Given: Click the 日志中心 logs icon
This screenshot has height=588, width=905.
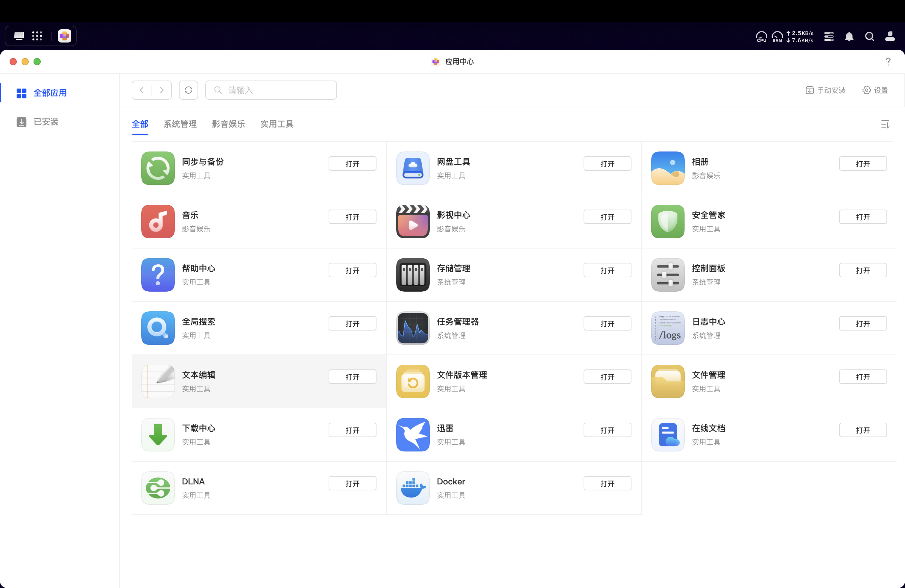Looking at the screenshot, I should click(x=668, y=328).
